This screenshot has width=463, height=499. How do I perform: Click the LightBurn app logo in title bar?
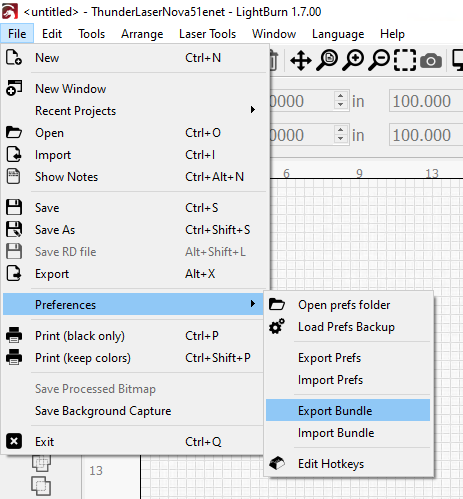[x=10, y=11]
